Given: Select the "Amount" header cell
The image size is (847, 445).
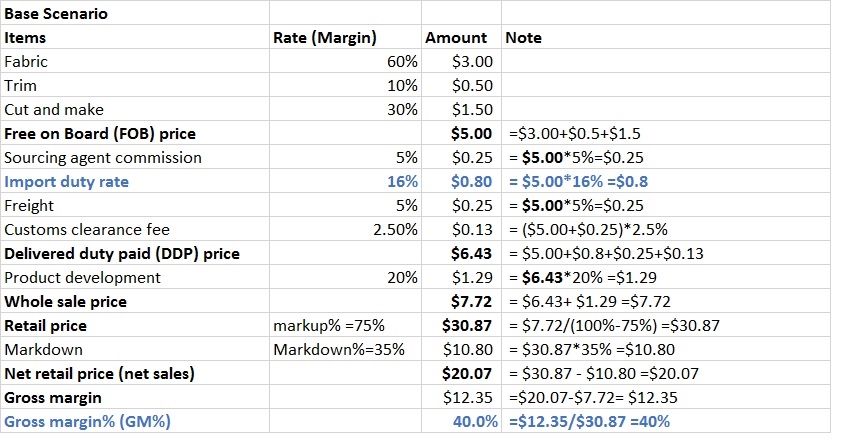Looking at the screenshot, I should click(x=456, y=38).
